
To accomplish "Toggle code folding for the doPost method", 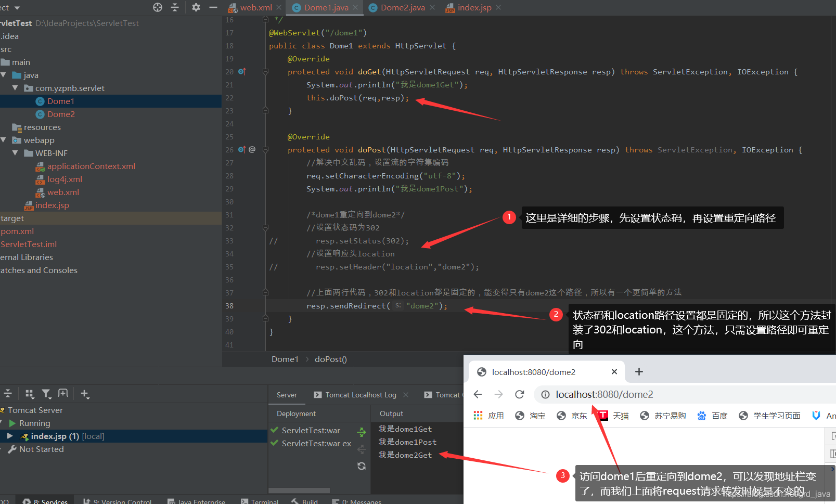I will [x=265, y=150].
